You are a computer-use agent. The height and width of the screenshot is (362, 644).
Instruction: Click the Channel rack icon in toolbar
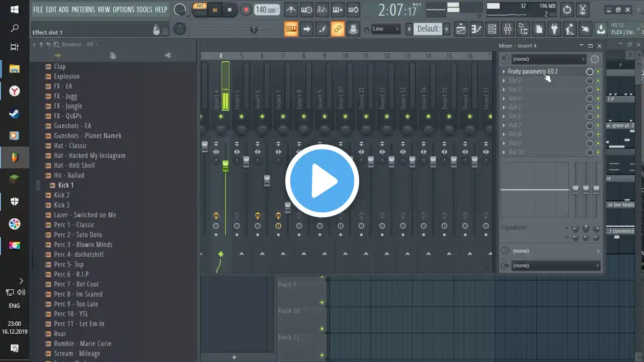click(x=492, y=29)
